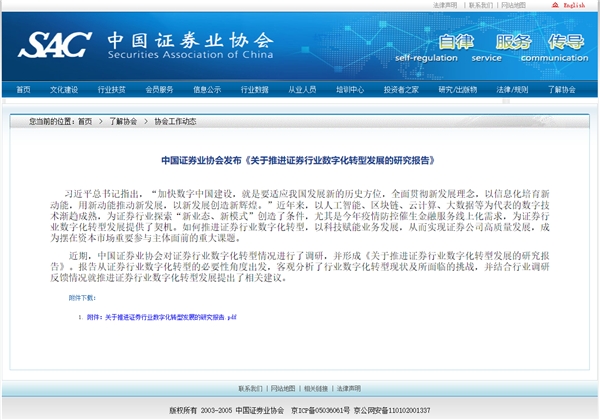Click the article title 中国证券业协会发布

click(x=298, y=160)
